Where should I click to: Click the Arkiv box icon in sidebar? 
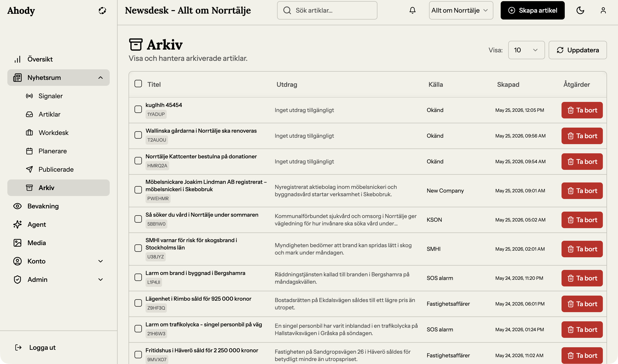click(x=29, y=188)
